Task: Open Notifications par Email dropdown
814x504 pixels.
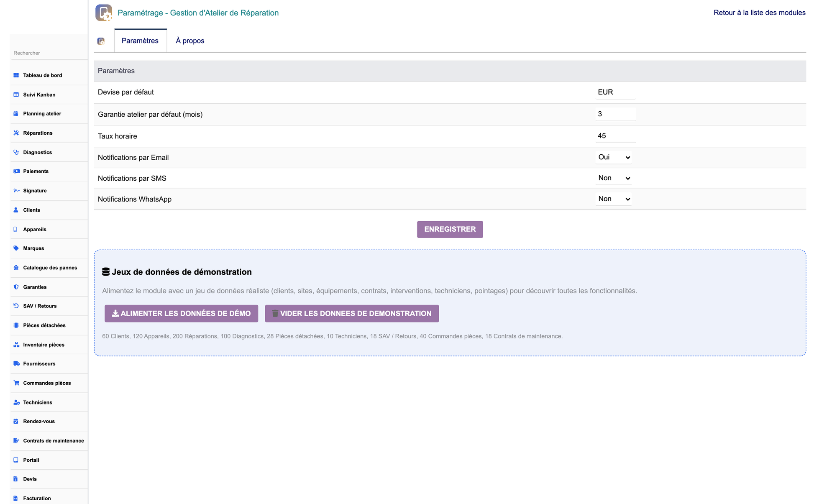Action: 613,157
